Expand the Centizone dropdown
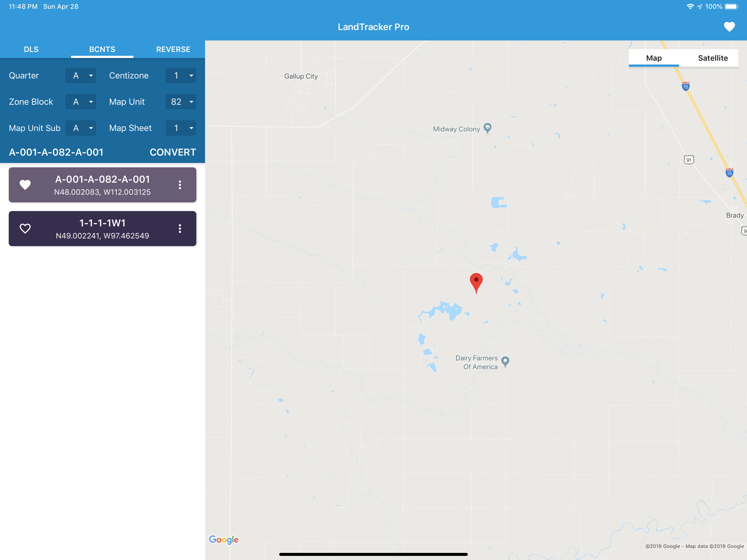The height and width of the screenshot is (560, 747). pyautogui.click(x=181, y=76)
